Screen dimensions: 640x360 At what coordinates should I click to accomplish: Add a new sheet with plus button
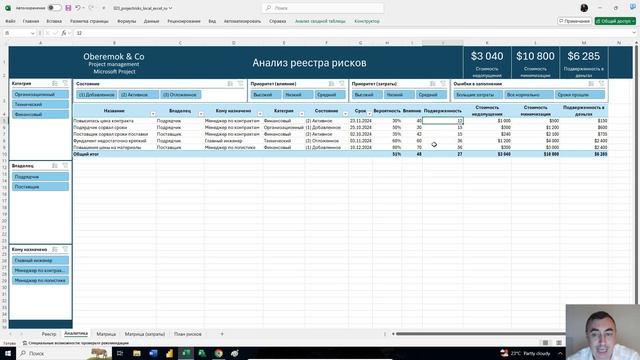pos(222,334)
